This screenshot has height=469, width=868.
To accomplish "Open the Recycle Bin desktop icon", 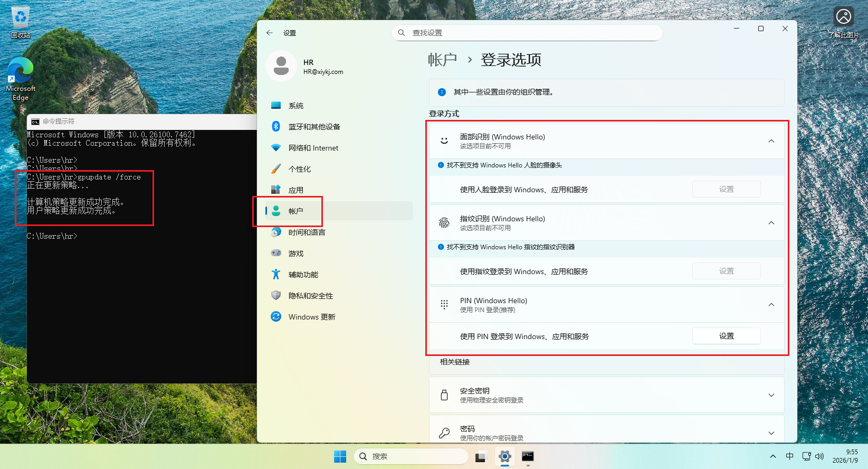I will 21,22.
